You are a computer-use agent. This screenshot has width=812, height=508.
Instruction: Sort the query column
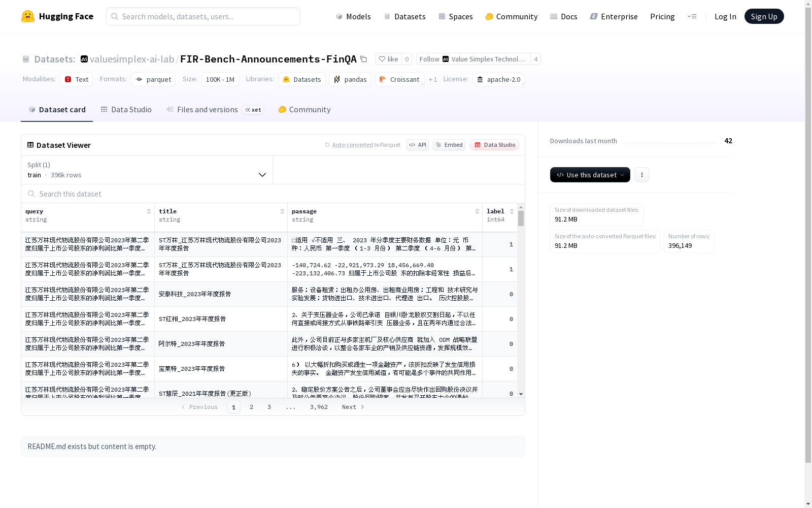click(149, 211)
